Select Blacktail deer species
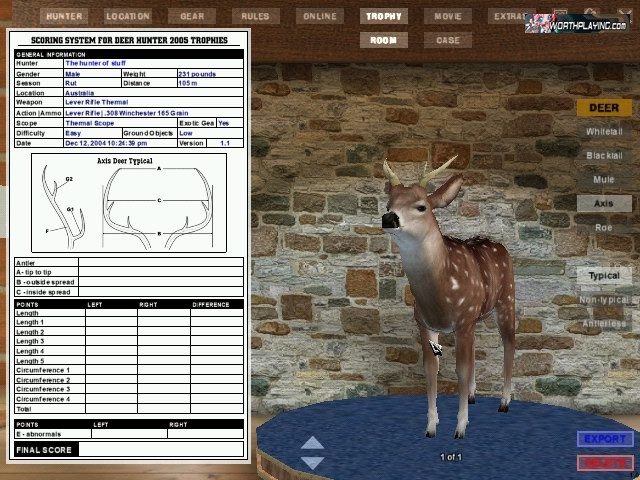Viewport: 640px width, 480px height. tap(603, 155)
